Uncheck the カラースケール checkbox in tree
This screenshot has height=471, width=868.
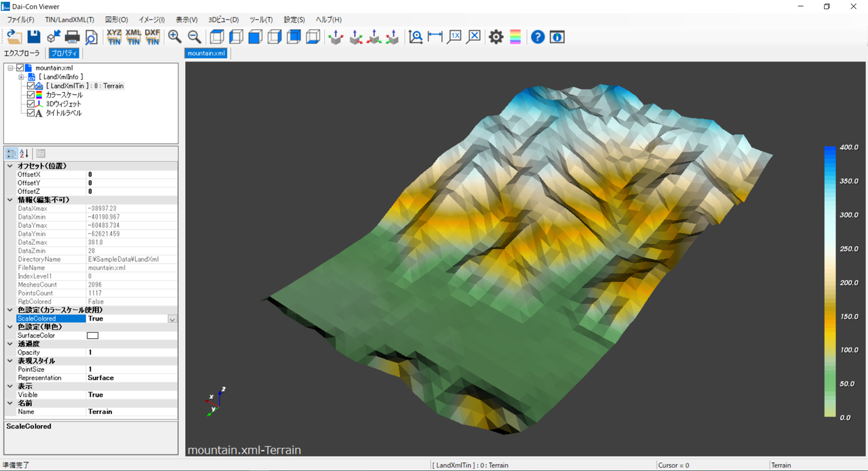[31, 96]
